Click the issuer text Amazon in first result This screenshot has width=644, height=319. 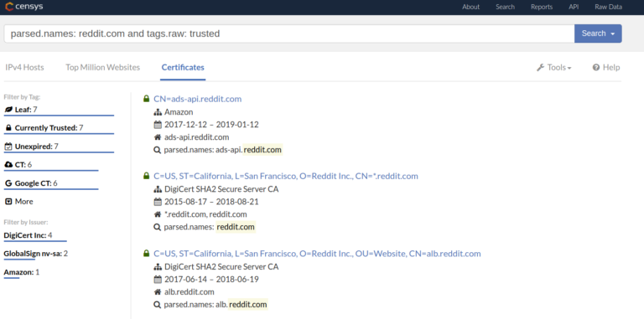(179, 112)
